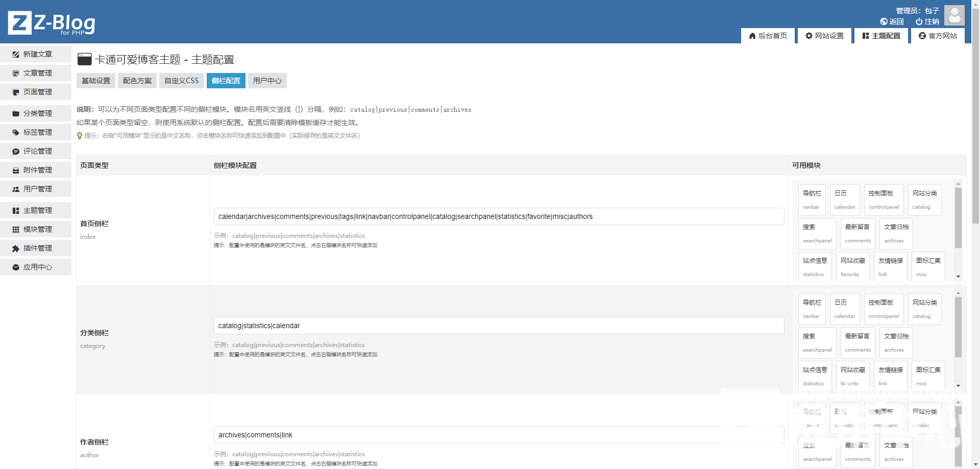This screenshot has width=980, height=469.
Task: Switch to the 配色方案 tab
Action: click(137, 81)
